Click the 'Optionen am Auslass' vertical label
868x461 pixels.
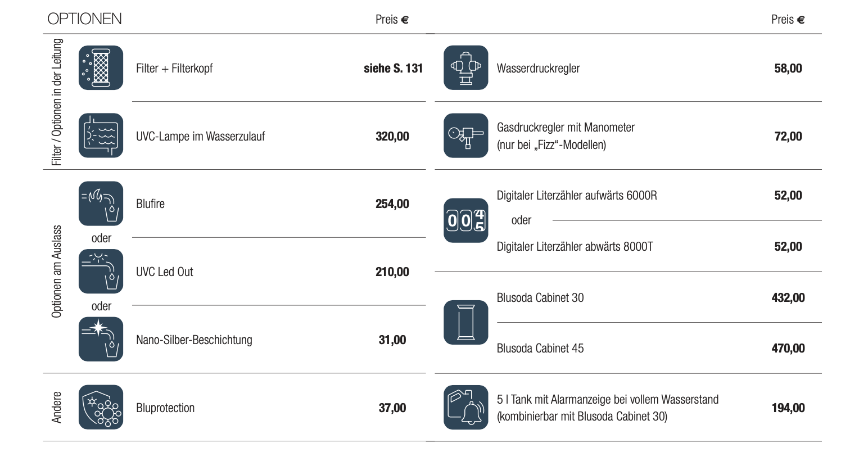(57, 272)
